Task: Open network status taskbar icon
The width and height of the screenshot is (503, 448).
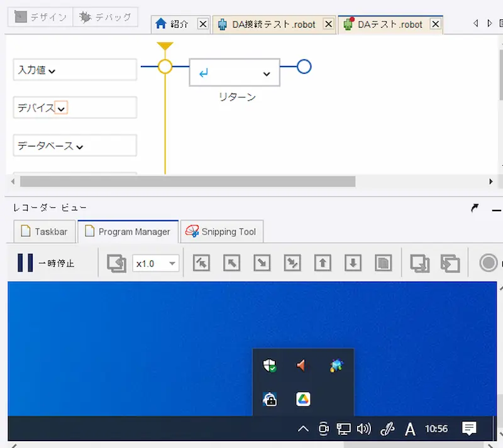Action: (x=343, y=429)
